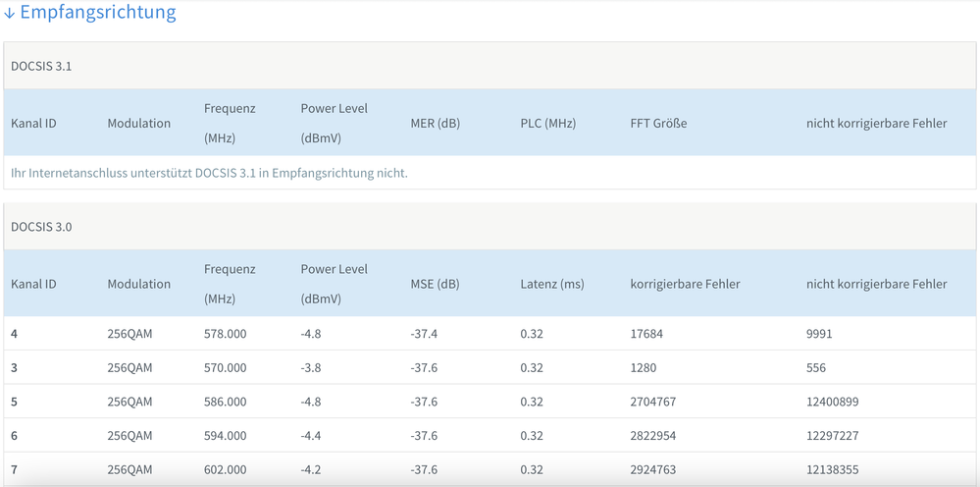Click the DOCSIS 3.0 table title
Image resolution: width=980 pixels, height=487 pixels.
click(41, 227)
